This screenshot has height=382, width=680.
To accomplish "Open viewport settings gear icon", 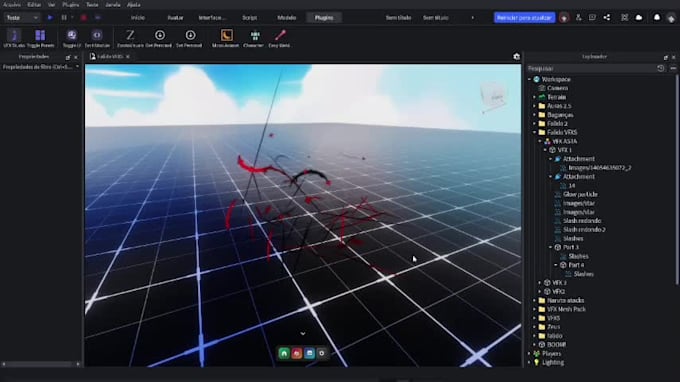I will (x=516, y=56).
